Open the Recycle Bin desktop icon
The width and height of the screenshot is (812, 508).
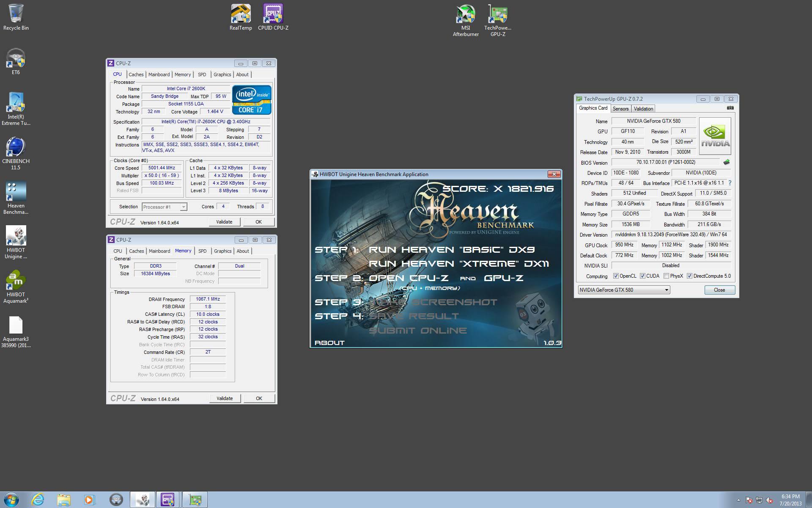click(x=16, y=18)
